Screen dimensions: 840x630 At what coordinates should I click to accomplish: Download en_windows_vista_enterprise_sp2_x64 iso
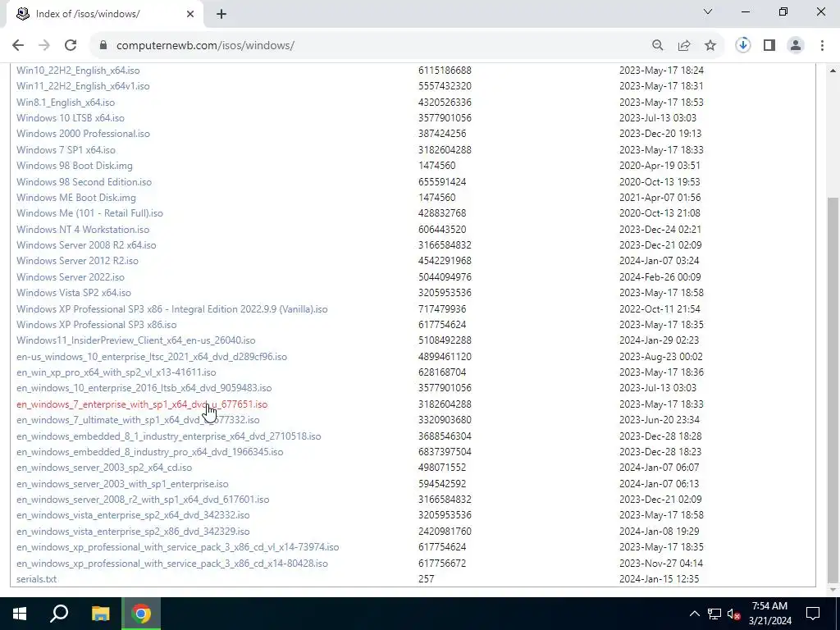tap(133, 515)
